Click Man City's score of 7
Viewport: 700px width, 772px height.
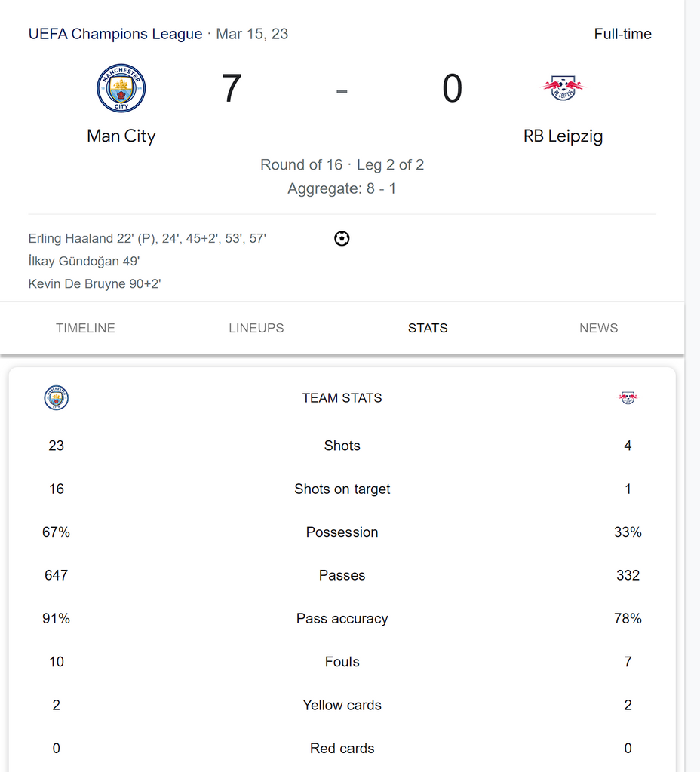coord(231,89)
